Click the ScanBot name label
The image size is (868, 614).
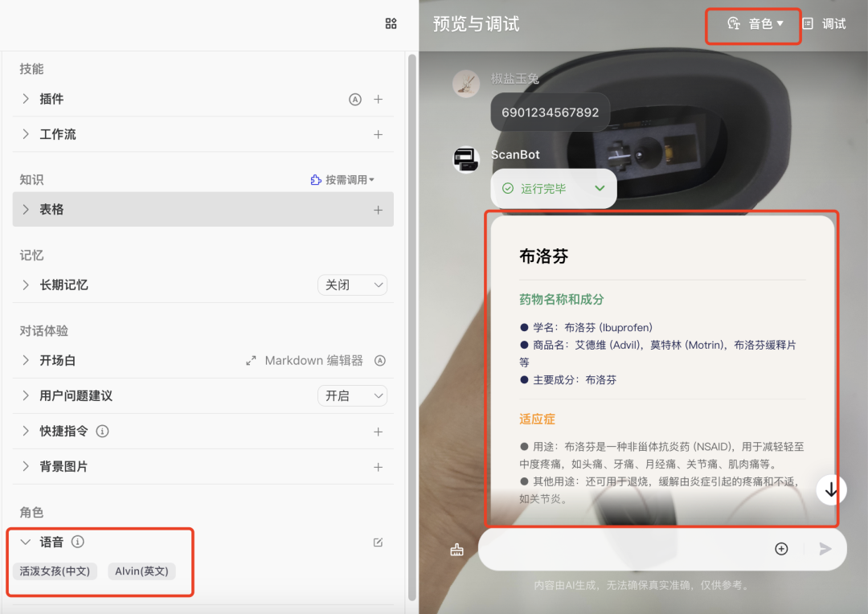[x=515, y=154]
